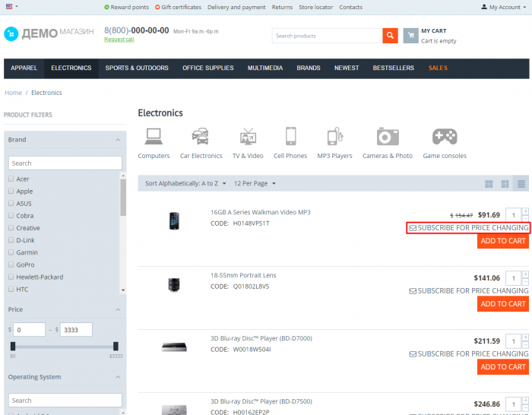Check the GoPro brand checkbox

(x=11, y=265)
